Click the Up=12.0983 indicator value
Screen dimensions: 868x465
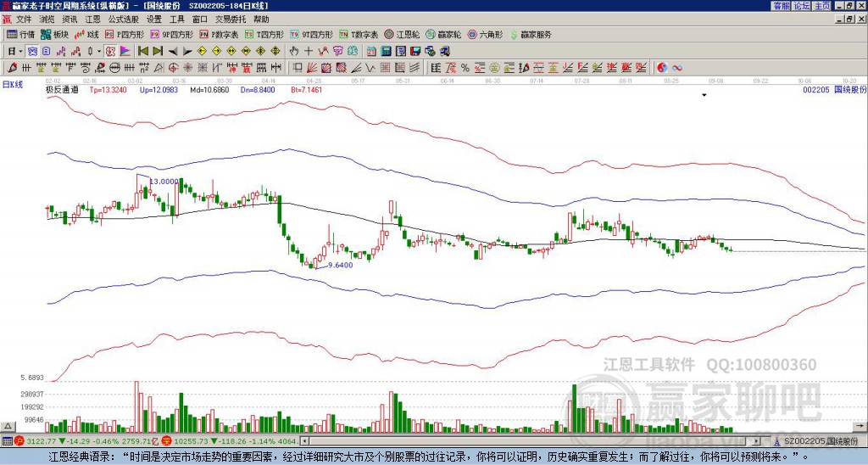(159, 89)
